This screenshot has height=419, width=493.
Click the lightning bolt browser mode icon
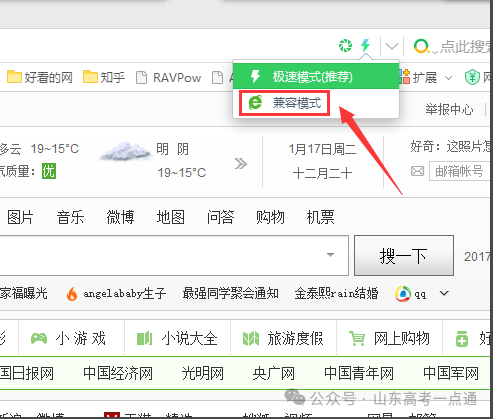[x=366, y=45]
